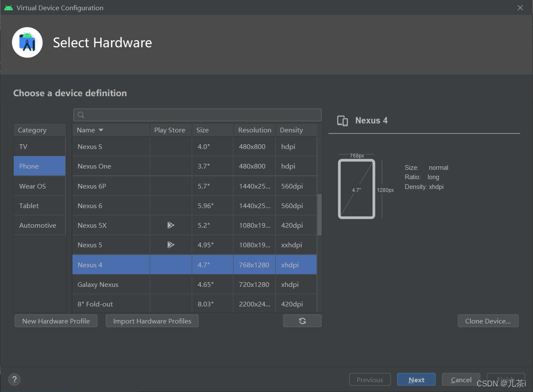Click the Cancel button
This screenshot has width=533, height=392.
tap(461, 380)
